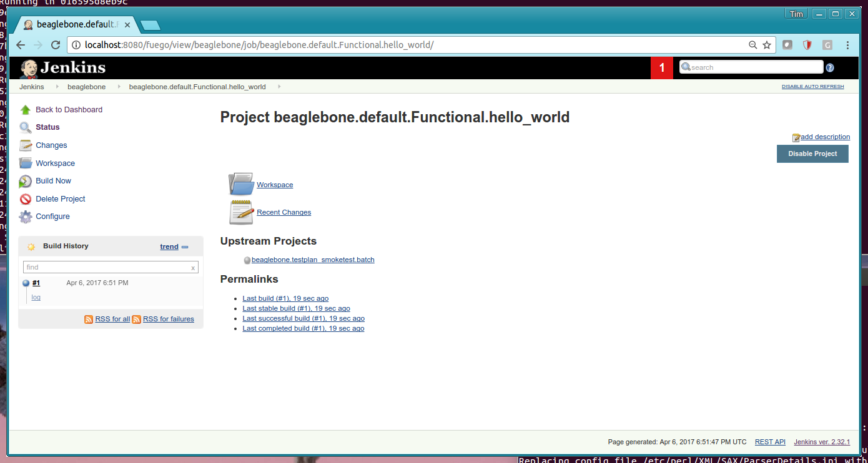868x463 pixels.
Task: Open the beaglebone.testplan_smoketest.batch upstream link
Action: tap(313, 260)
